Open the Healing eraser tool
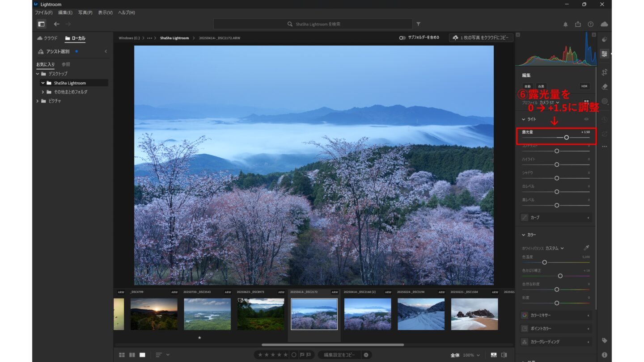The width and height of the screenshot is (644, 362). tap(605, 87)
